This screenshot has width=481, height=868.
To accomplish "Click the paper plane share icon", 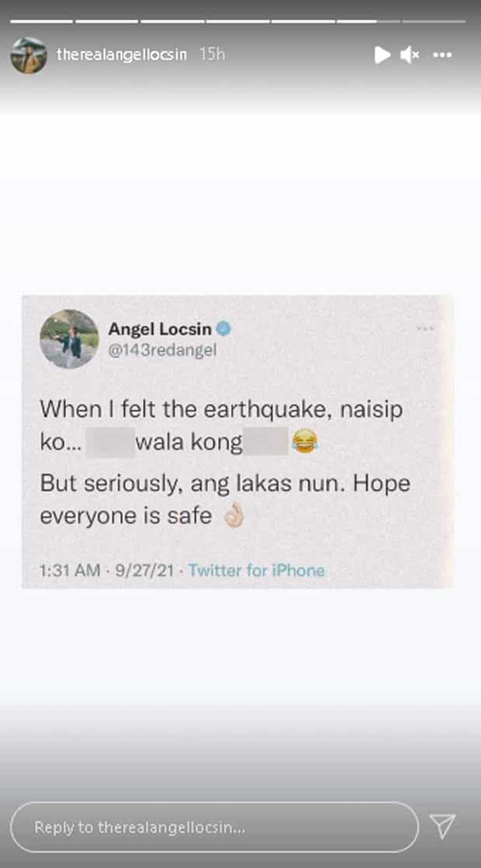I will 442,827.
